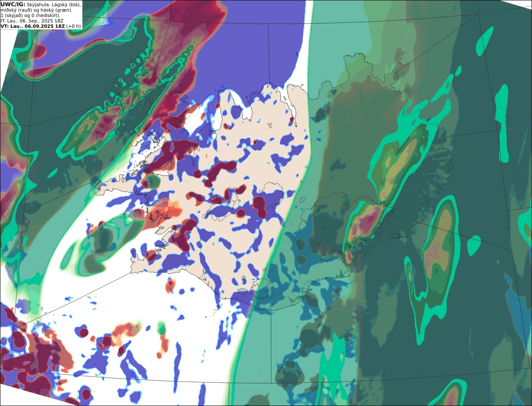Click the bold "VT: Lau.. 06.09.2025 18Z" text

[x=33, y=26]
